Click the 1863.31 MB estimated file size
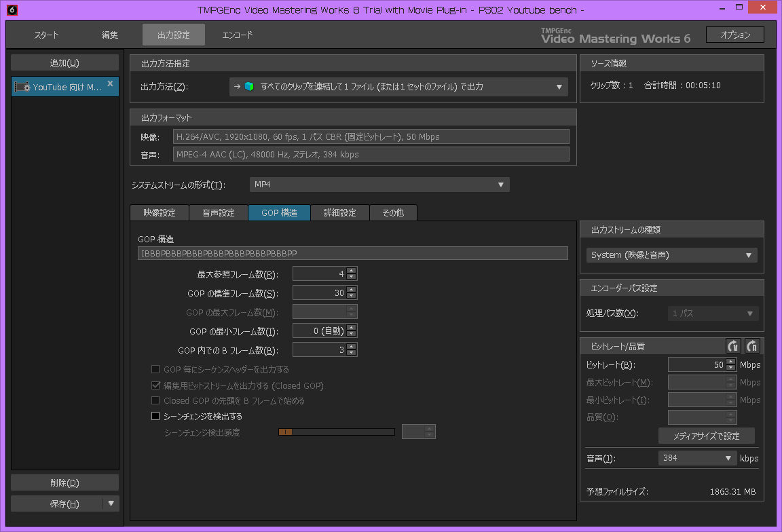Image resolution: width=782 pixels, height=532 pixels. [732, 491]
